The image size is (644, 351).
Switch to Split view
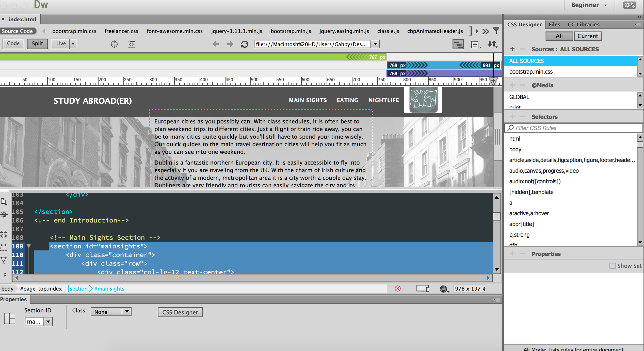tap(37, 44)
